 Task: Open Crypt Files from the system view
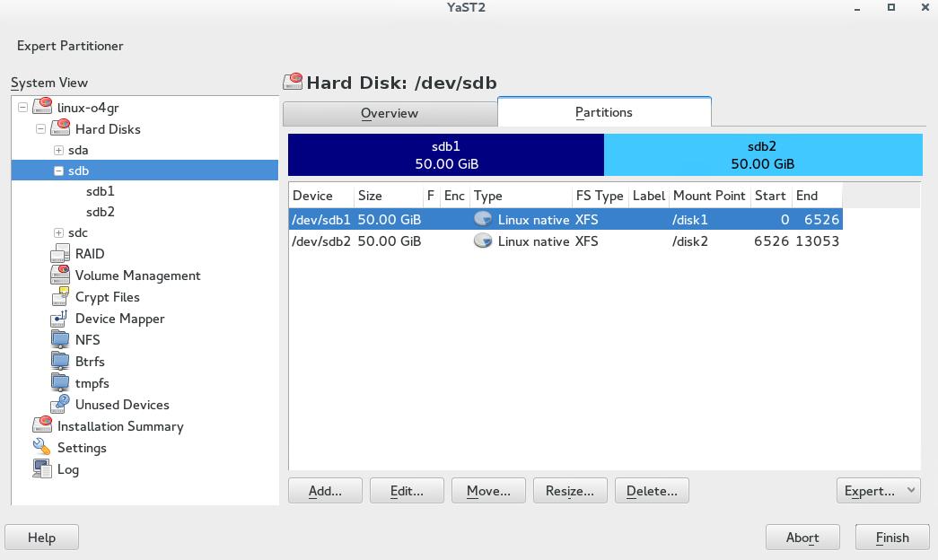59,297
